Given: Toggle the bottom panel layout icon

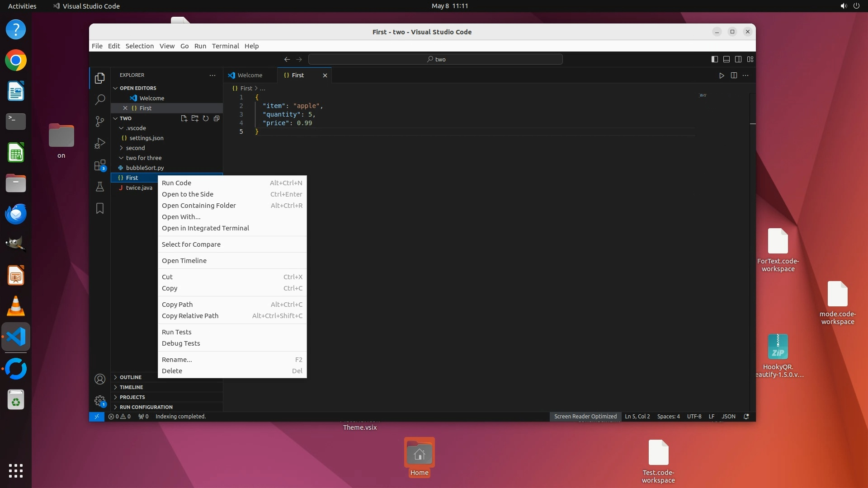Looking at the screenshot, I should point(726,59).
